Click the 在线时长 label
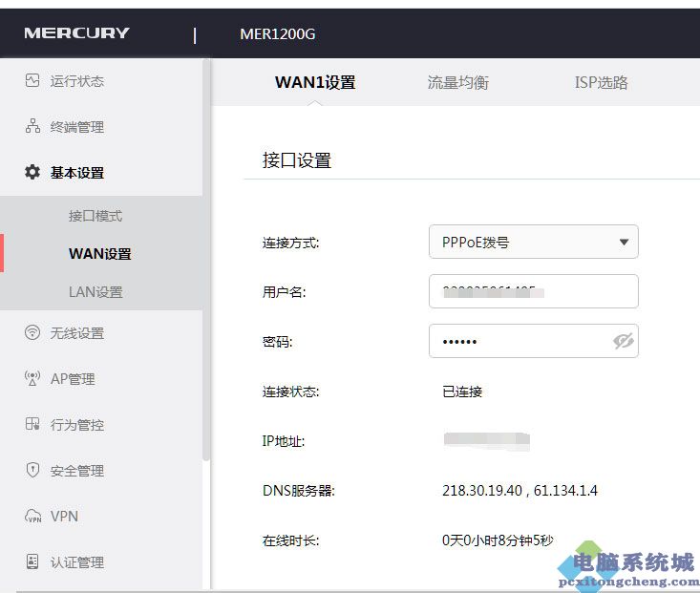The image size is (700, 593). tap(290, 540)
